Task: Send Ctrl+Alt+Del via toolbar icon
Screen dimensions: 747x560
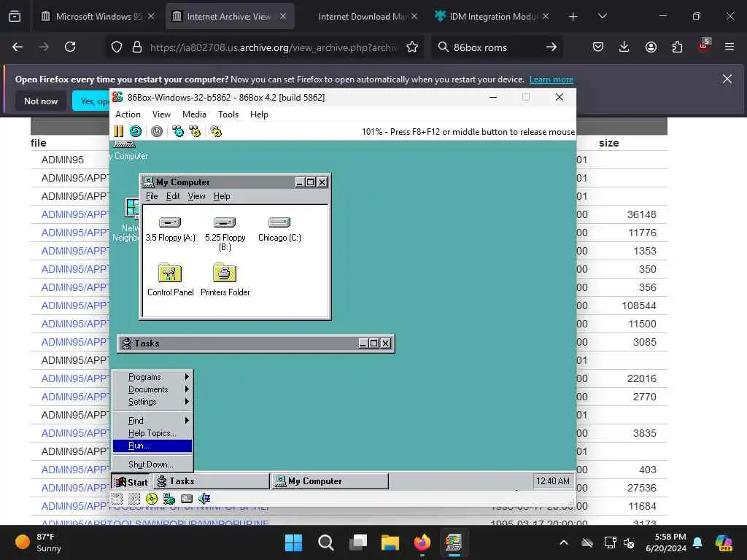Action: pyautogui.click(x=178, y=131)
